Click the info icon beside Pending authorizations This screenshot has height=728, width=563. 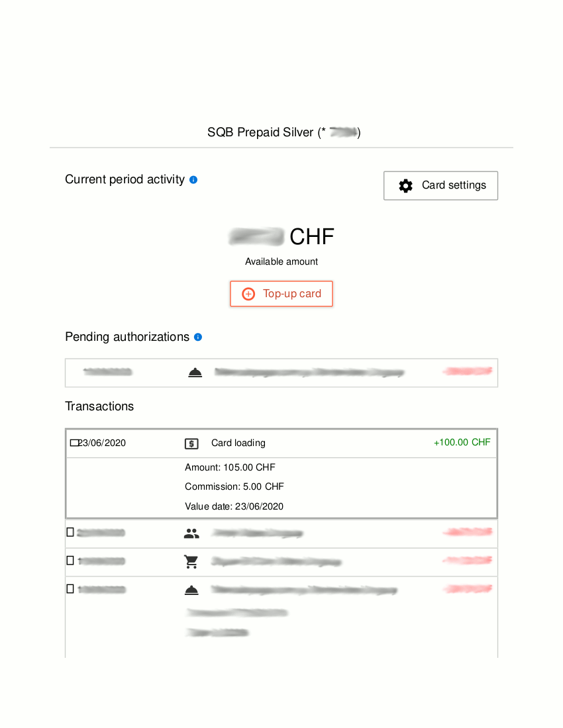pyautogui.click(x=198, y=337)
